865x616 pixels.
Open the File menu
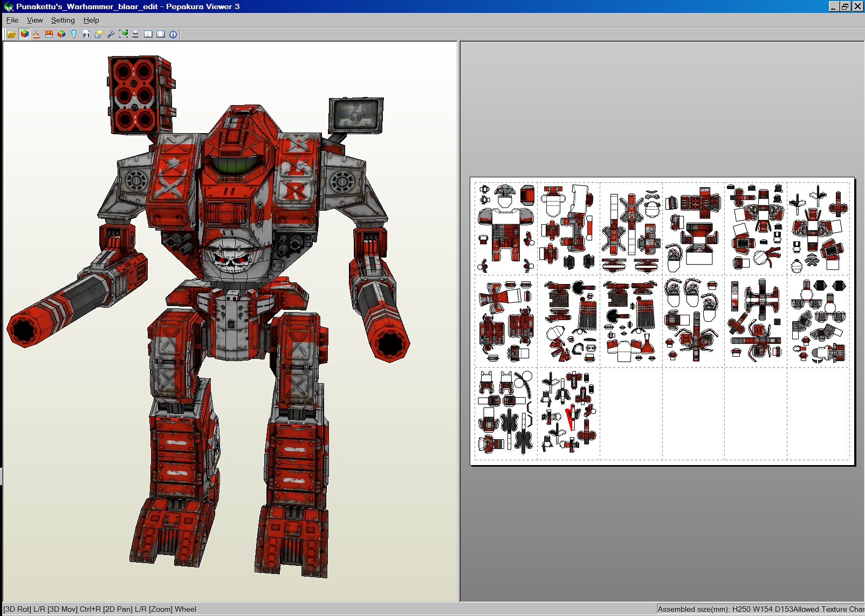[12, 20]
